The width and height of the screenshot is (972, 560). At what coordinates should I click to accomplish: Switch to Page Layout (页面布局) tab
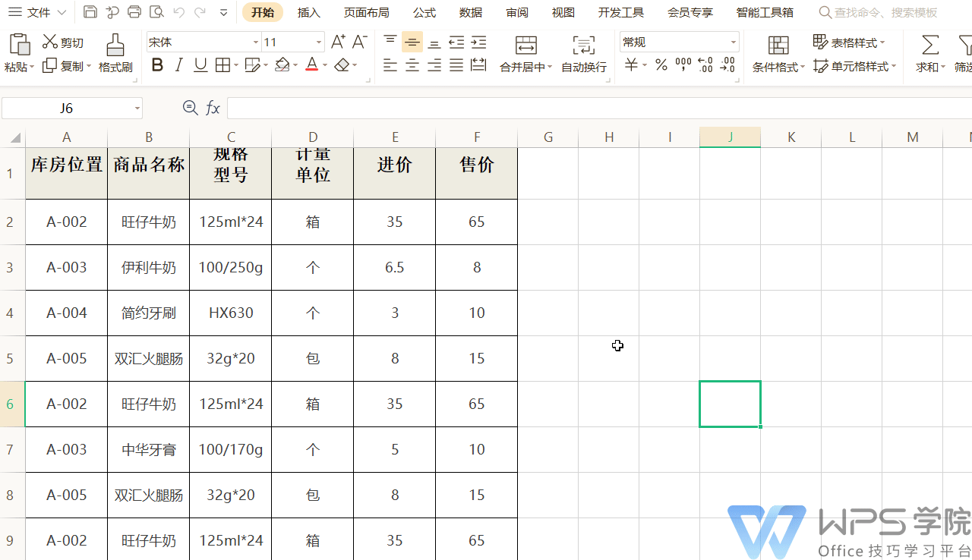point(366,12)
